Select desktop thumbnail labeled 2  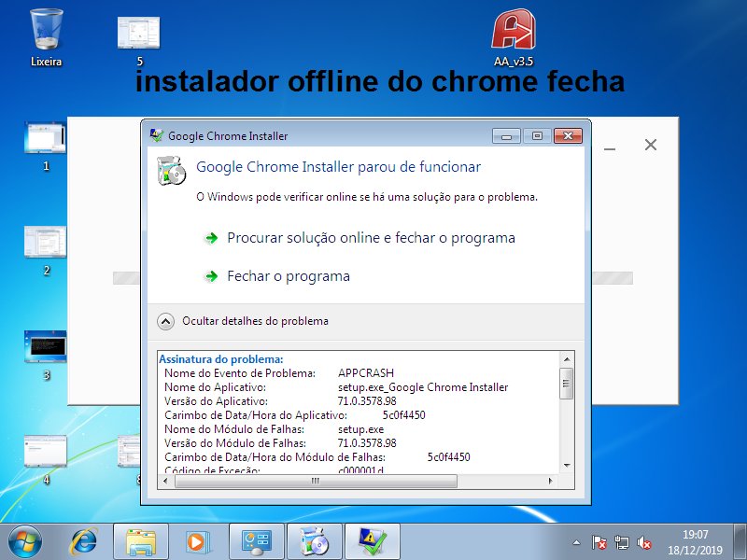coord(45,251)
